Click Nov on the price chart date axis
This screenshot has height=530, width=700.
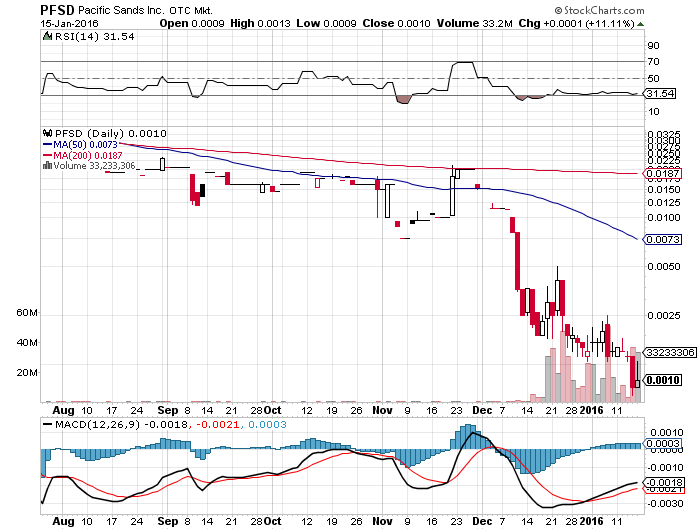click(382, 410)
